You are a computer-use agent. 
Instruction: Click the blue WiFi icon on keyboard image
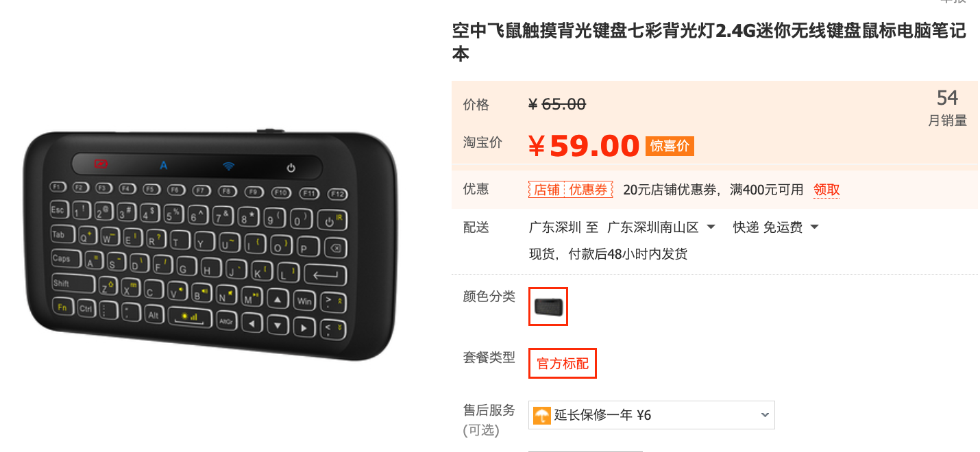tap(228, 165)
